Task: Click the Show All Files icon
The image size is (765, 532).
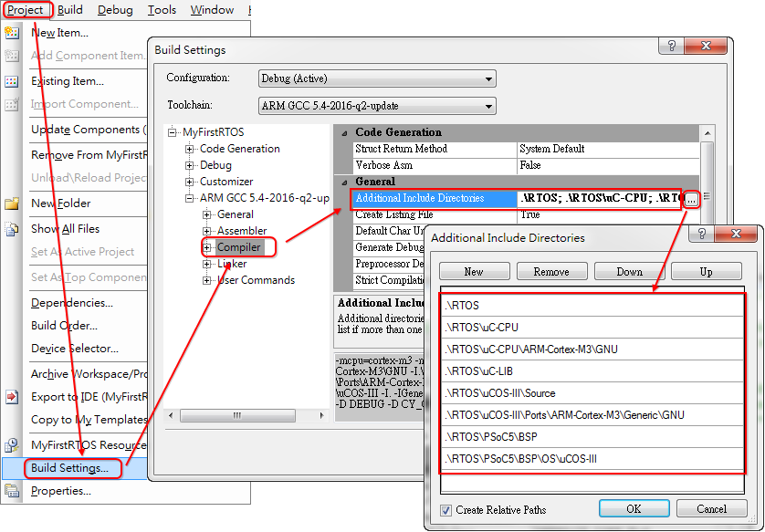Action: 11,229
